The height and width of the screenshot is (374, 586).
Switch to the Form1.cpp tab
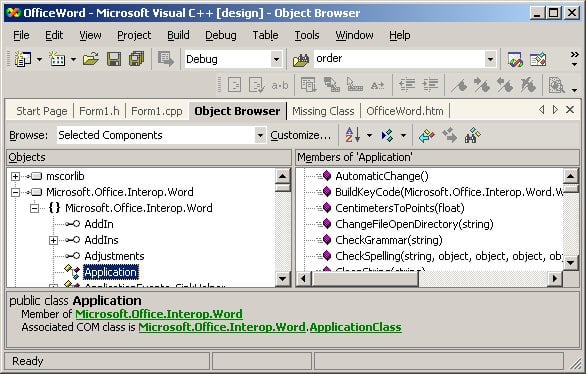(157, 111)
